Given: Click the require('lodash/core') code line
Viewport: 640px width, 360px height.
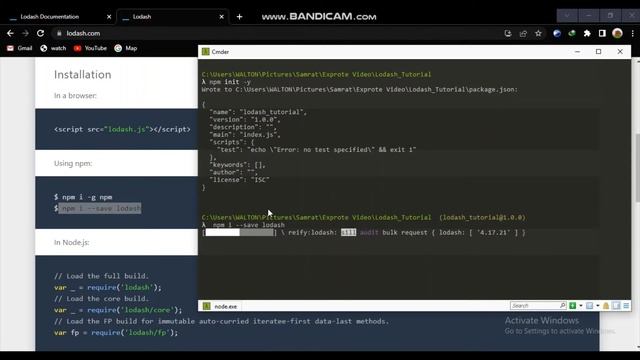Looking at the screenshot, I should (x=118, y=310).
